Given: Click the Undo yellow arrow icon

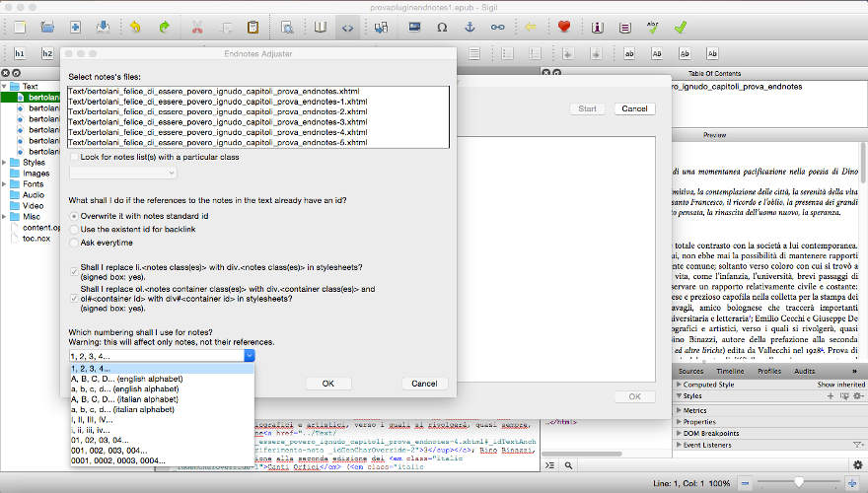Looking at the screenshot, I should point(135,27).
